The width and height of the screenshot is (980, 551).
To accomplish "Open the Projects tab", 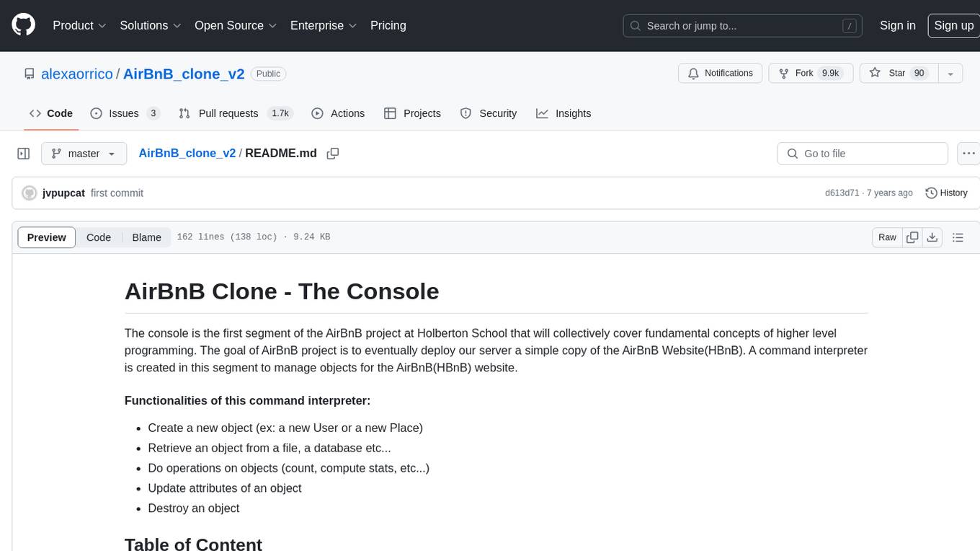I will tap(412, 113).
